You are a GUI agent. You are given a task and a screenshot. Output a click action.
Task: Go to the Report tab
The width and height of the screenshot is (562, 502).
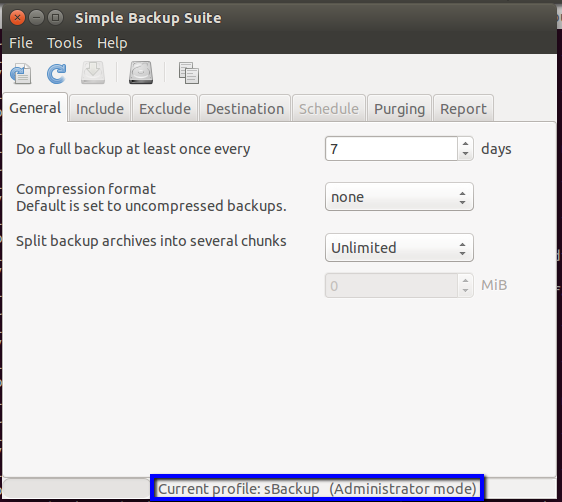coord(463,109)
